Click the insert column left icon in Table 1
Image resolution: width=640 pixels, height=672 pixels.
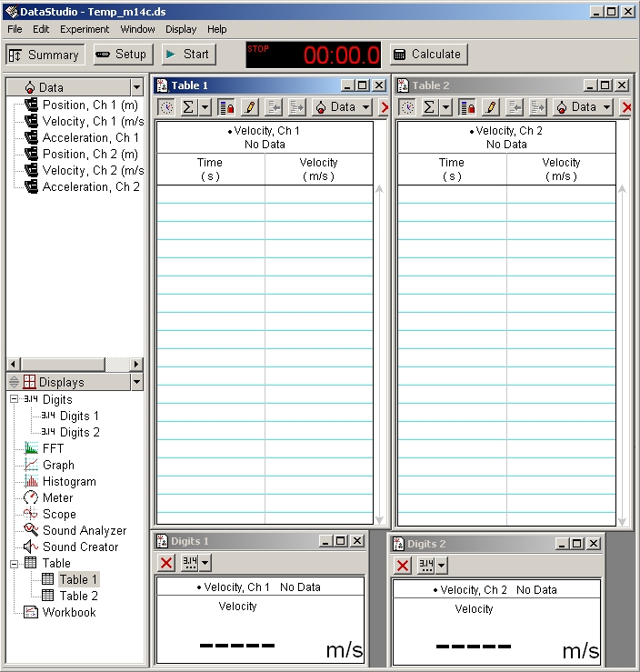pos(274,107)
